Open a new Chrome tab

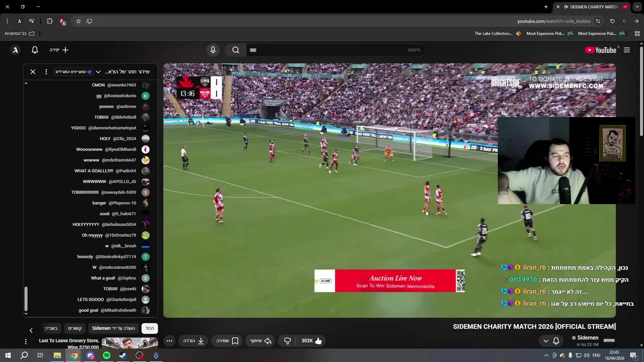[x=546, y=7]
